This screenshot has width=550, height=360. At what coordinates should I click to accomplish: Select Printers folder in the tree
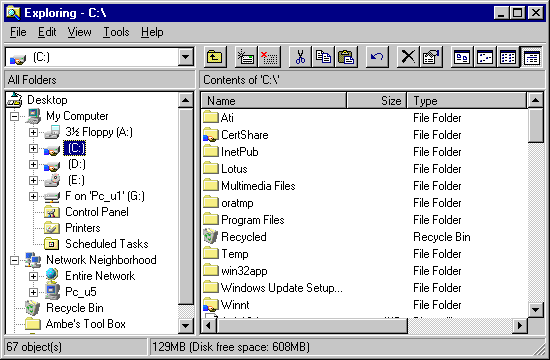[x=83, y=228]
